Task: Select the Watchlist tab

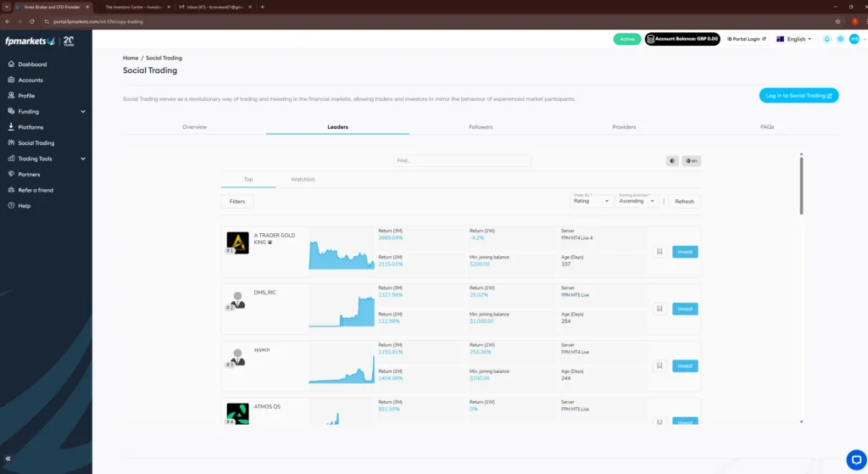Action: 303,180
